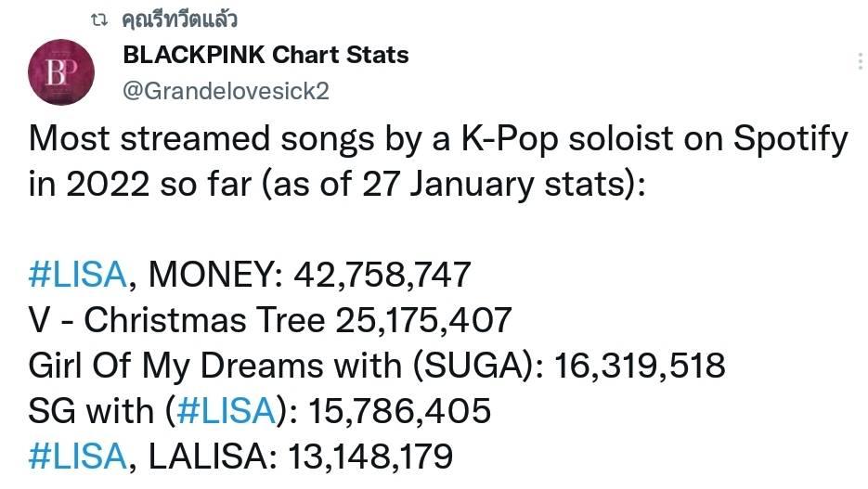
Task: Open the #LISA hashtag in the SG line
Action: [226, 410]
